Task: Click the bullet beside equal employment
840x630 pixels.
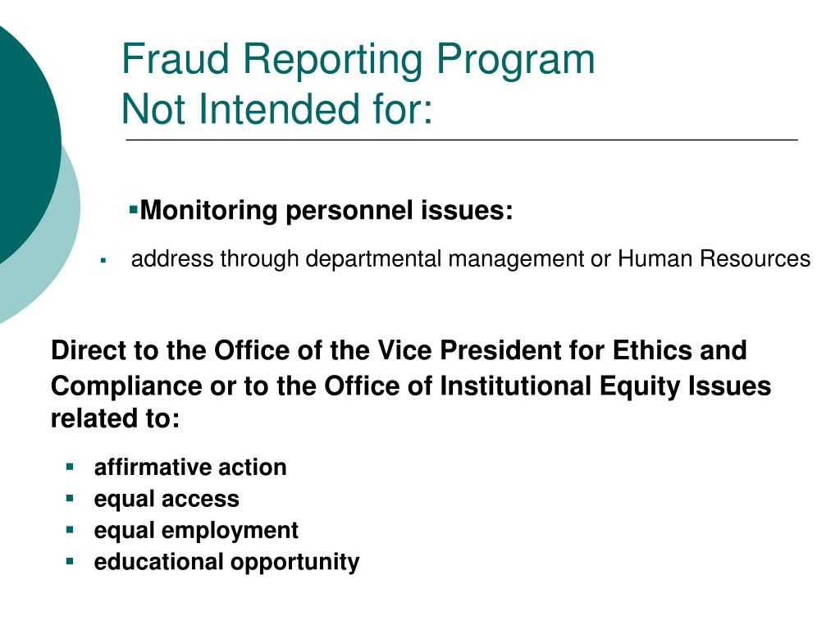Action: coord(70,529)
